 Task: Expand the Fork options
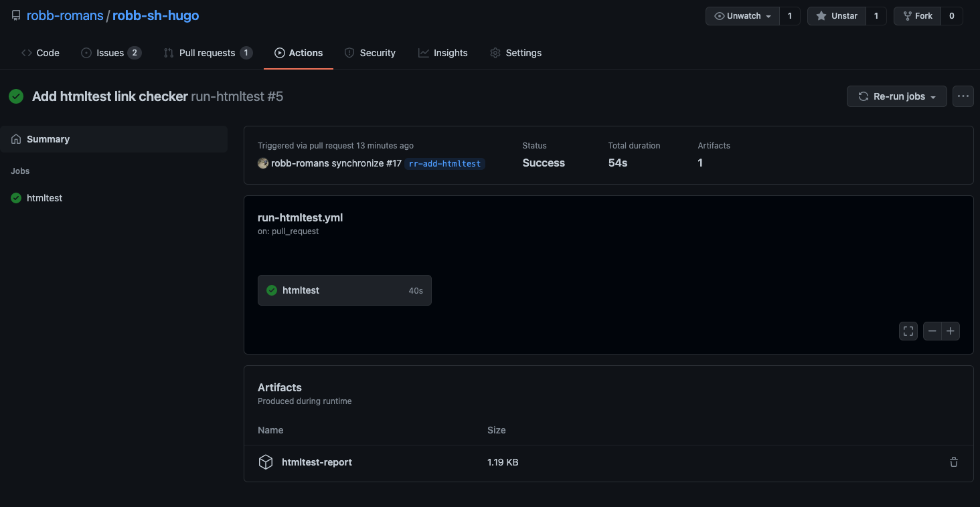click(917, 15)
